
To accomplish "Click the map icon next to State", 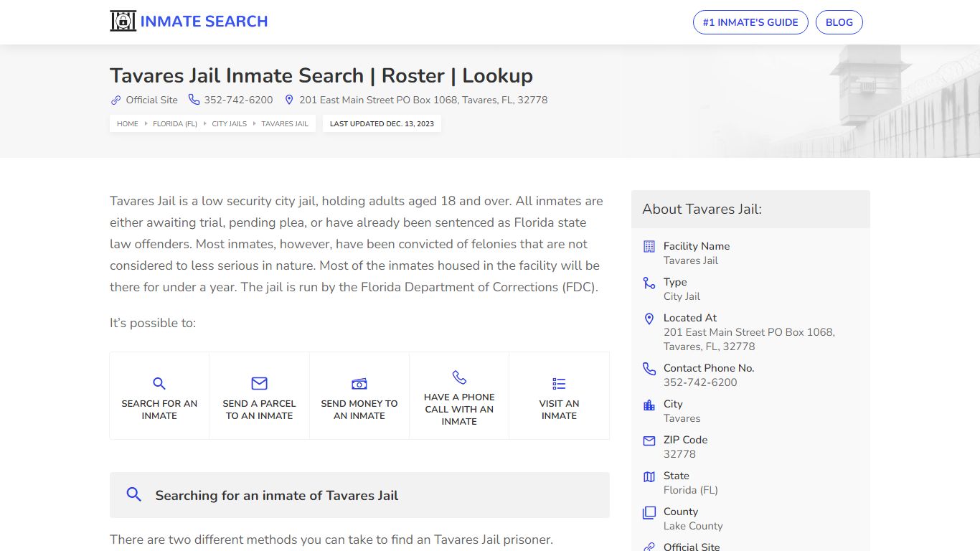I will click(x=649, y=476).
